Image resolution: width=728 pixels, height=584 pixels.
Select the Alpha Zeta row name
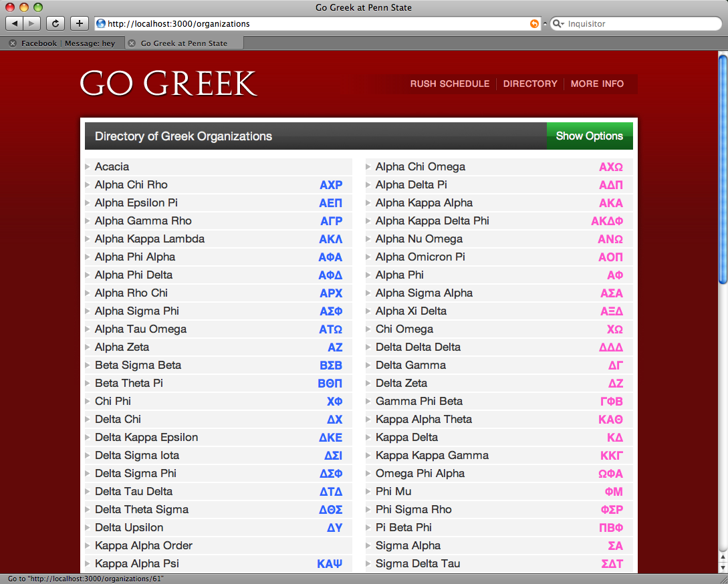pos(122,347)
